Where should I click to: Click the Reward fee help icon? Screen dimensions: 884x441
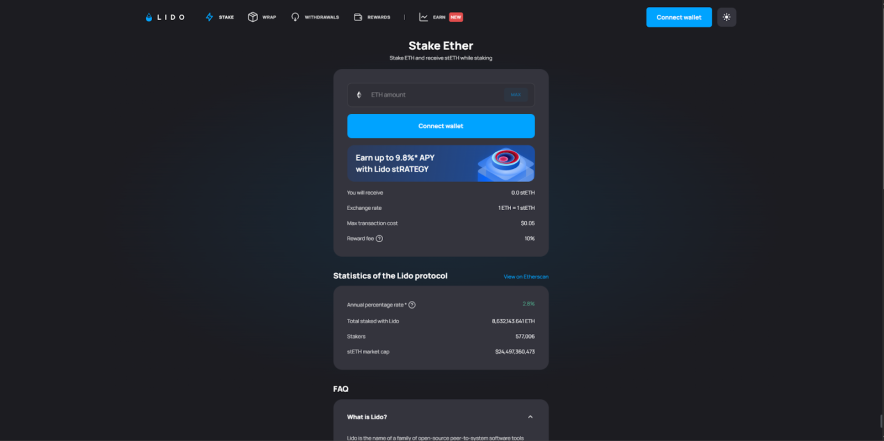(x=379, y=238)
